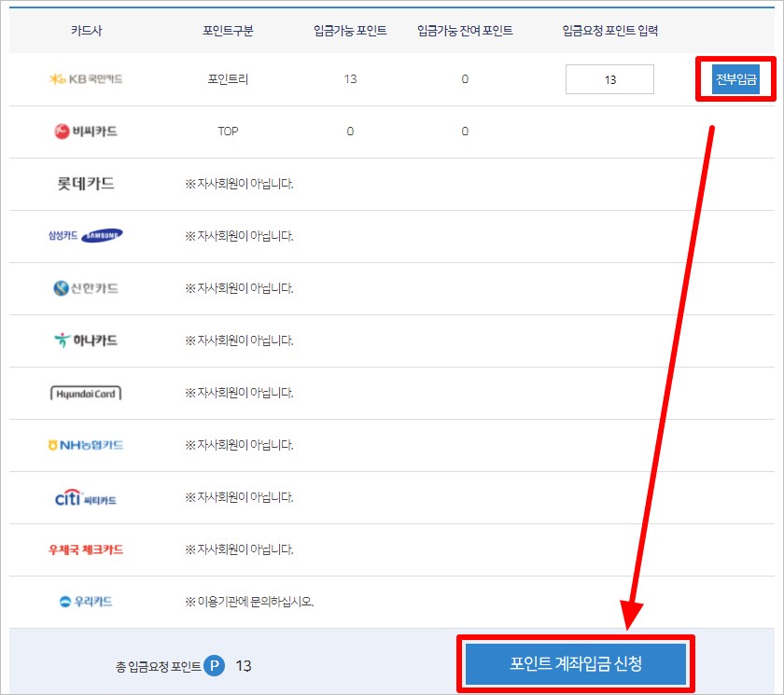Select the Hyundai Card logo
784x695 pixels.
84,393
